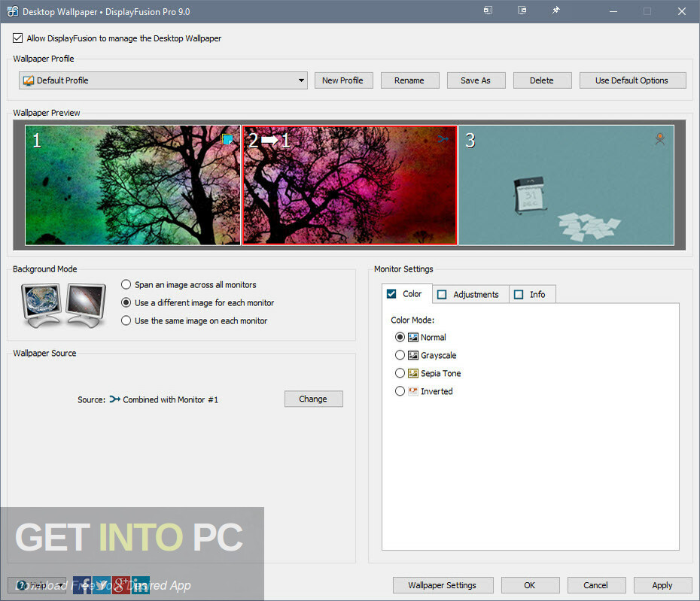Open Wallpaper Settings

pyautogui.click(x=443, y=585)
